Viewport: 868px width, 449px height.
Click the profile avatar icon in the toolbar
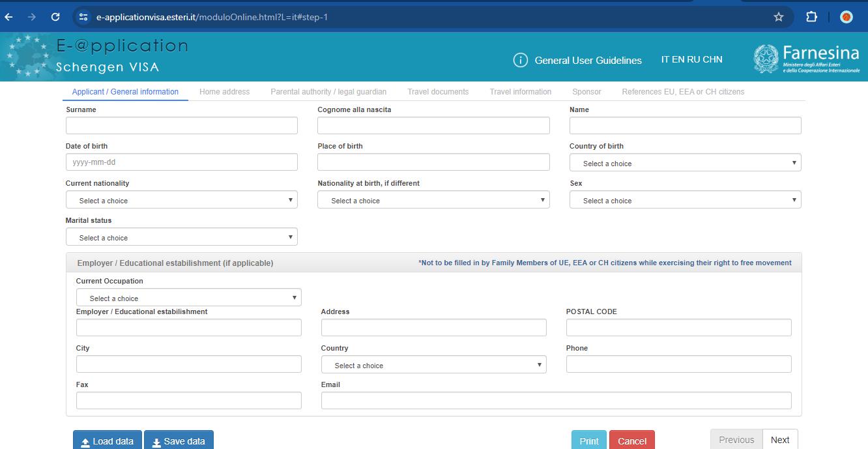[x=846, y=17]
